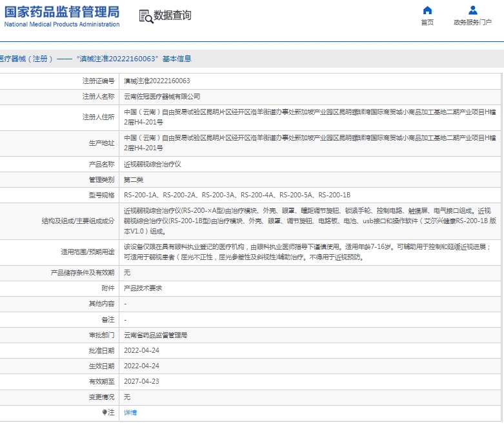Screen dimensions: 504x427
Task: Click effective date value in 生效日期 row
Action: 141,366
